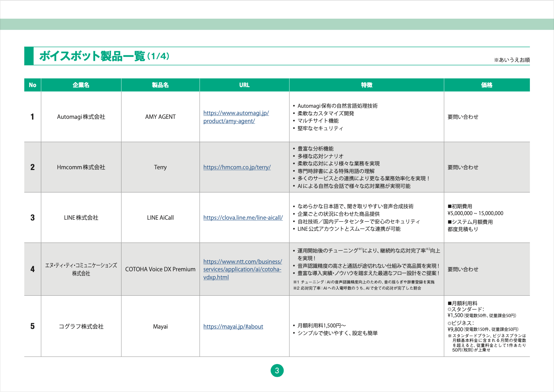Select the Terry product cell
The height and width of the screenshot is (392, 554).
160,167
